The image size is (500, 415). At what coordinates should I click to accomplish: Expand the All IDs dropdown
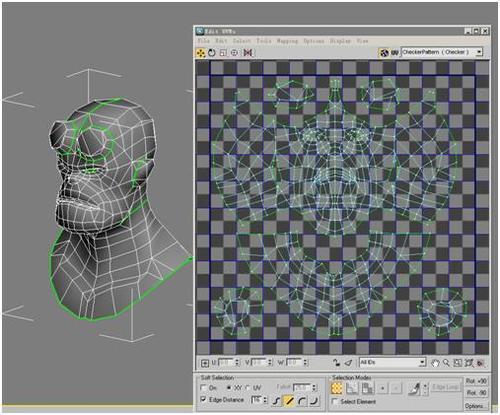pos(393,362)
